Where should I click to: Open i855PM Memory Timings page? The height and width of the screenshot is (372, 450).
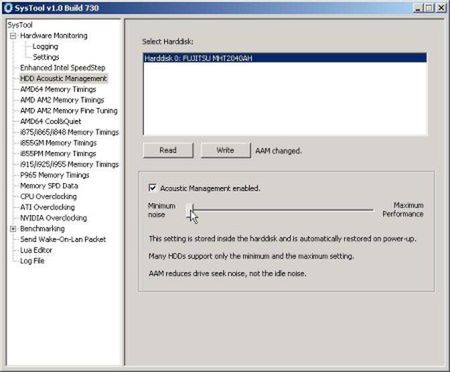tap(58, 153)
